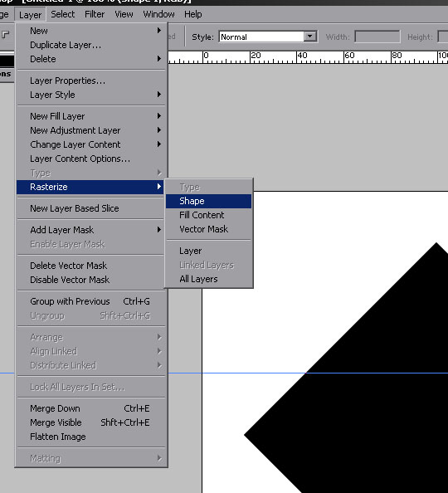Open the Window menu

tap(158, 14)
